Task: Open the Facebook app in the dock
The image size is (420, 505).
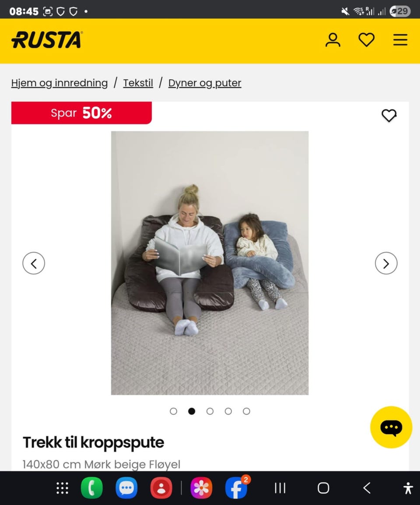Action: [237, 488]
